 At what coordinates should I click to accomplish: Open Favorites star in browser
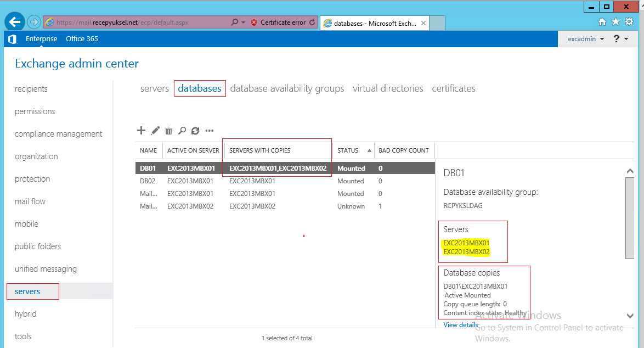615,22
